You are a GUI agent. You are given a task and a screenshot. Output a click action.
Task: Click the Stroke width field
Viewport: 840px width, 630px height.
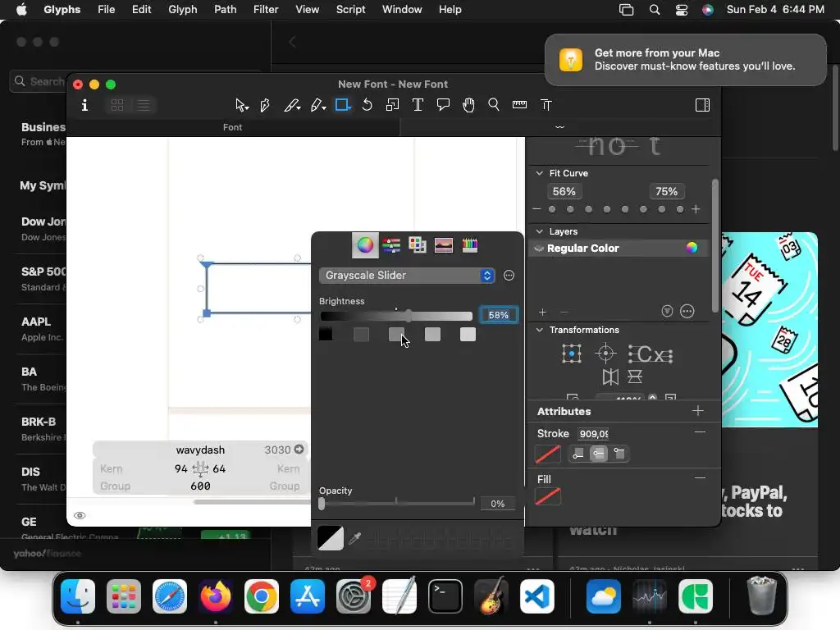click(593, 434)
